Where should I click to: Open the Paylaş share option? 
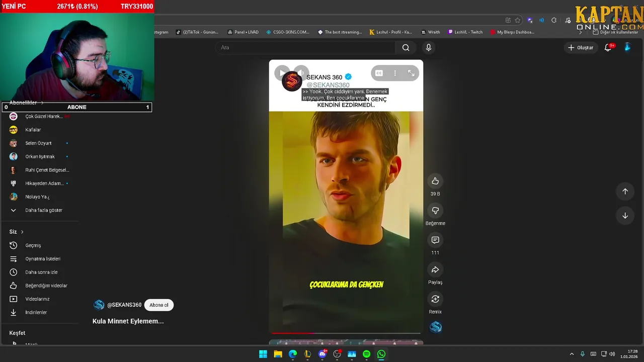coord(435,270)
